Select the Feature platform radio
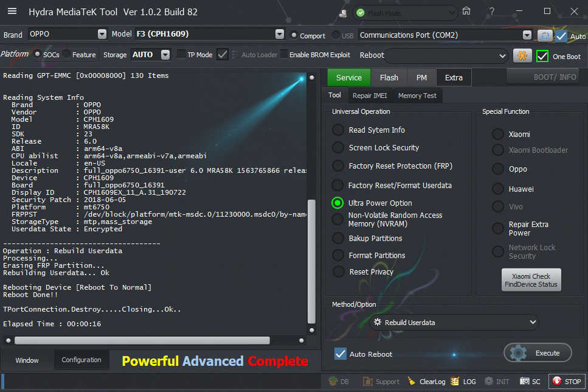The image size is (588, 392). tap(66, 54)
